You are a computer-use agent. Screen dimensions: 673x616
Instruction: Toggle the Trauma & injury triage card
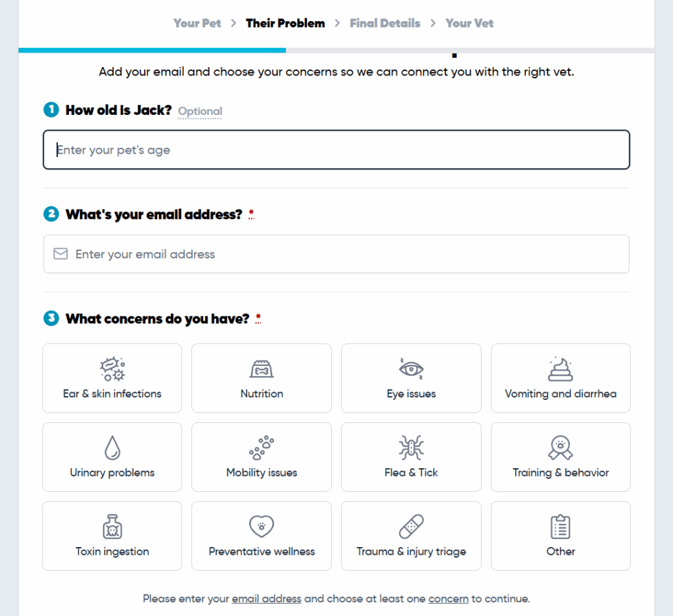411,536
